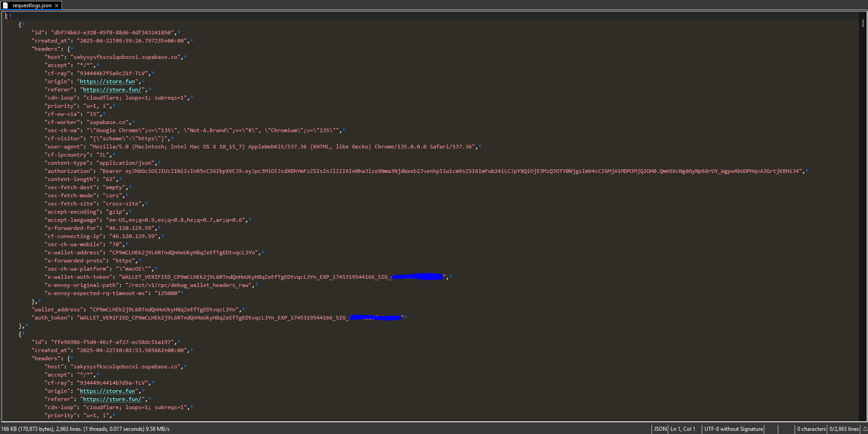This screenshot has height=434, width=868.
Task: Open the first referer https://store.fun/ link
Action: pos(112,90)
